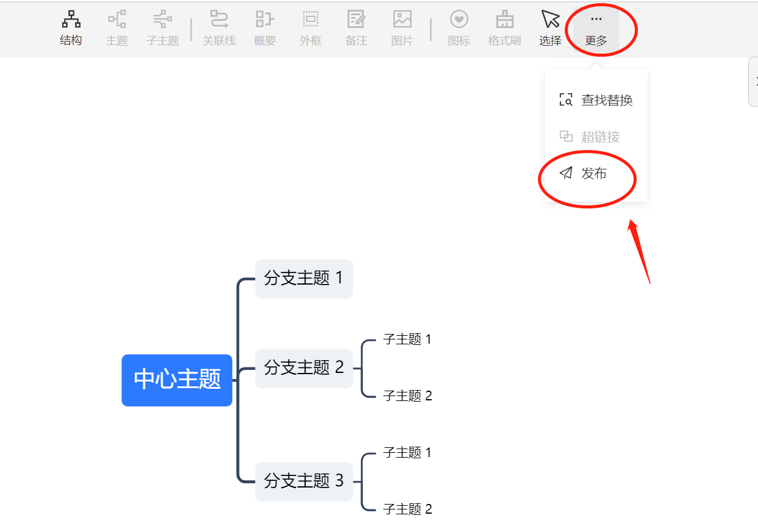Select the 关联线 relationship line tool
This screenshot has width=758, height=532.
pyautogui.click(x=219, y=28)
